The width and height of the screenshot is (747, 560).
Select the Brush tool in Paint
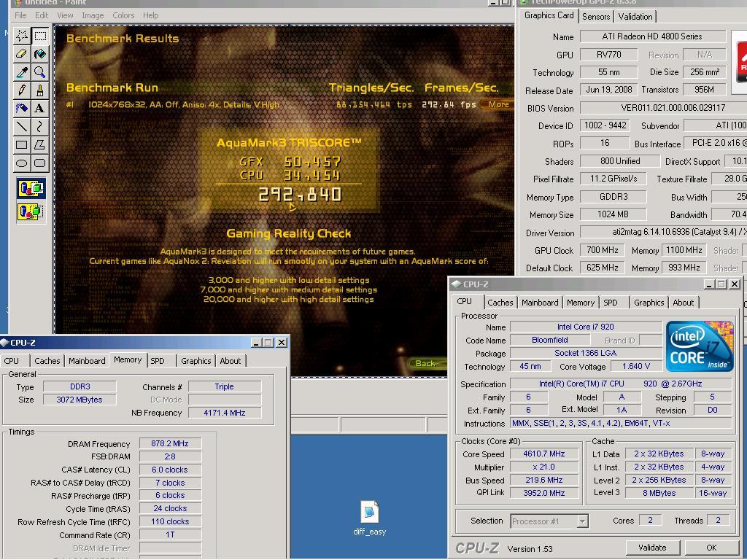point(40,90)
